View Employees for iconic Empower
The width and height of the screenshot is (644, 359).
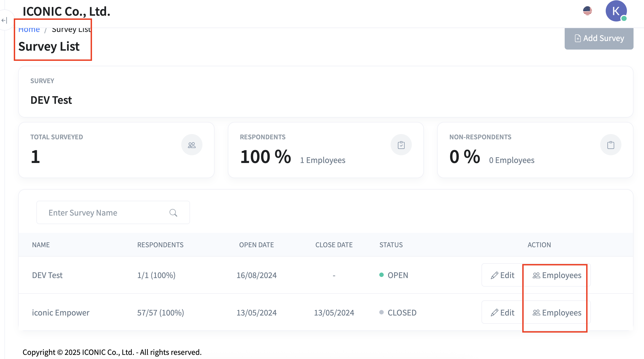557,313
